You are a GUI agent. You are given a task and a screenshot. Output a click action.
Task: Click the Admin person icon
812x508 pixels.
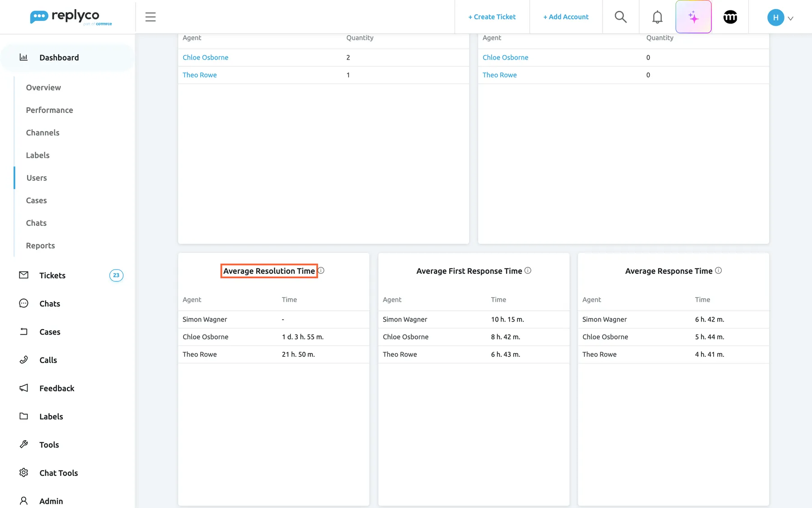point(23,501)
